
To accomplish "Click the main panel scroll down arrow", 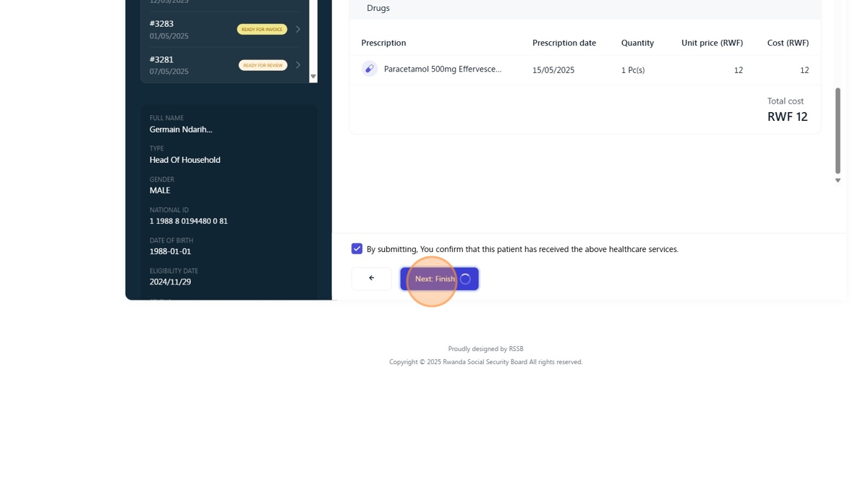I will (x=838, y=180).
